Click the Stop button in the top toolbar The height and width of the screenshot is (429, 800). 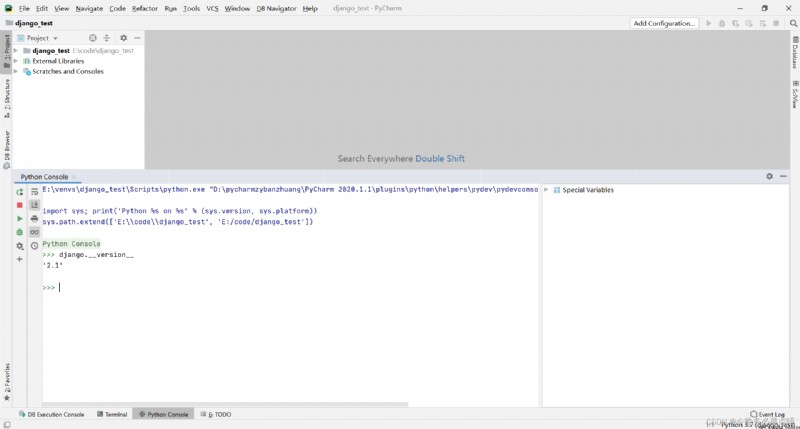(x=776, y=23)
